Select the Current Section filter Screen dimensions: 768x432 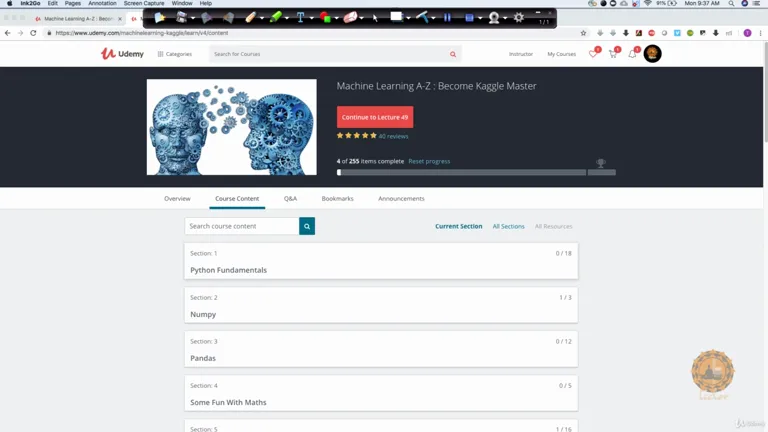coord(458,226)
